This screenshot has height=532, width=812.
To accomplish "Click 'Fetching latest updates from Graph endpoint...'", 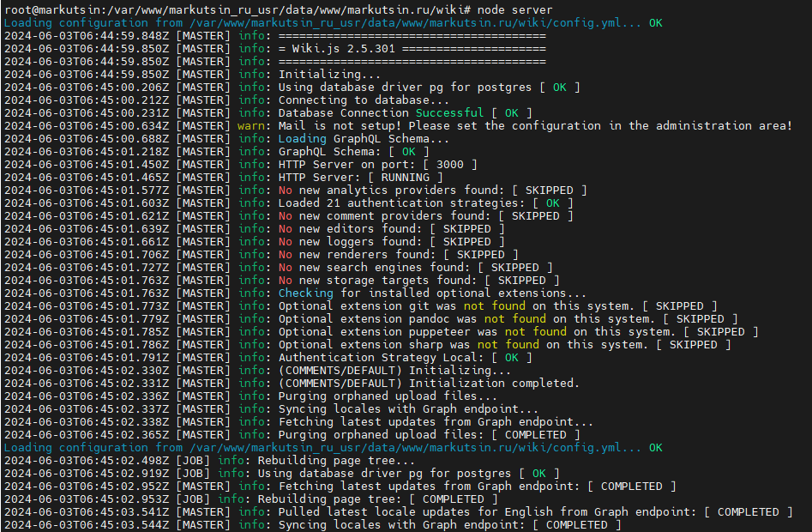I will pyautogui.click(x=298, y=421).
